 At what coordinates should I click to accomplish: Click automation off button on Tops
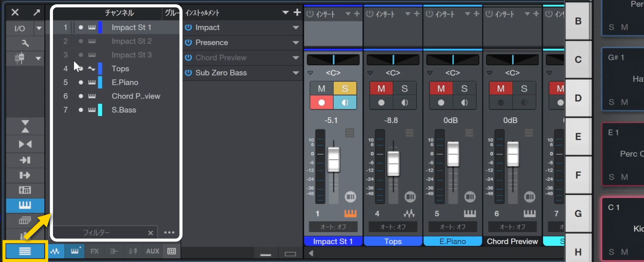tap(393, 227)
